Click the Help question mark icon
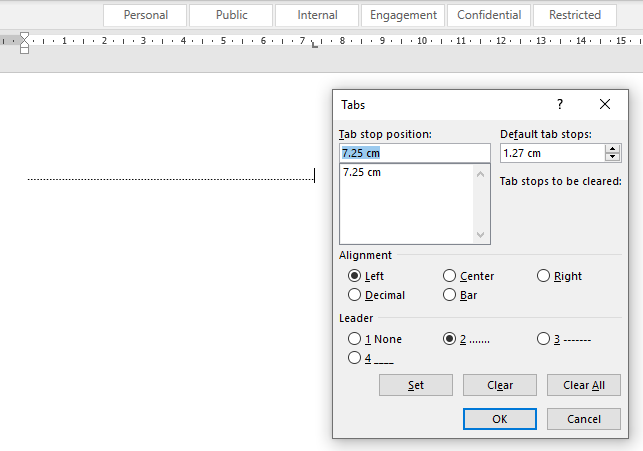 [560, 104]
